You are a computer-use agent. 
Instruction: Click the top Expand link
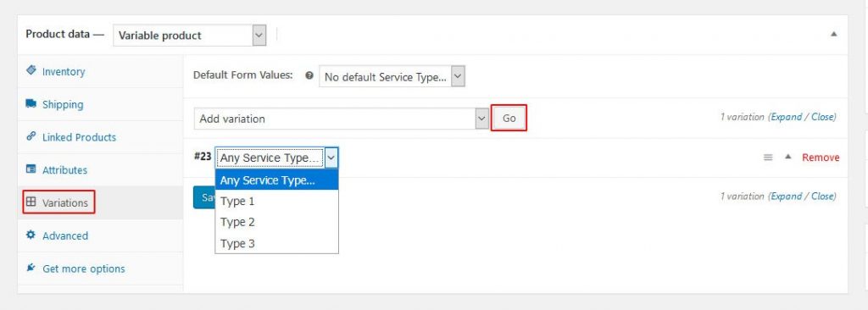786,117
